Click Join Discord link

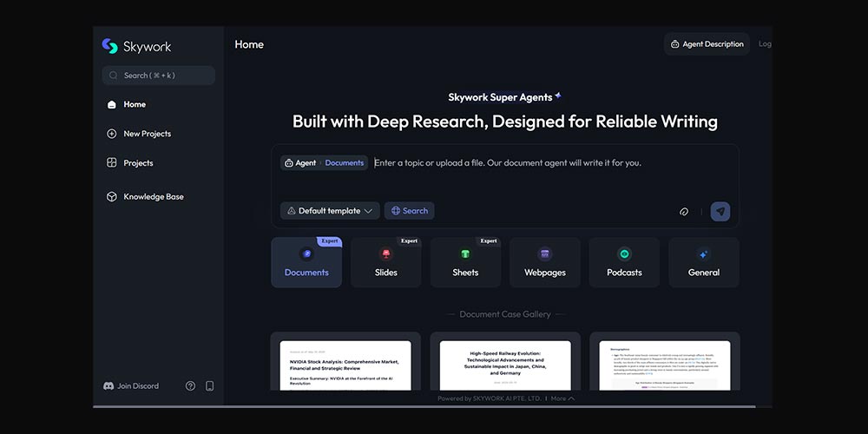131,386
